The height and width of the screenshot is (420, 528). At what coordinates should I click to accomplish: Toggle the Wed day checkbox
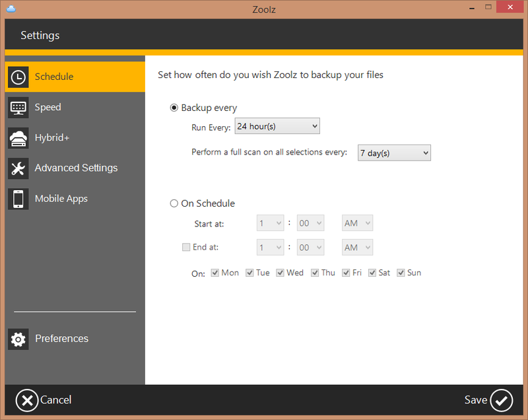coord(280,273)
